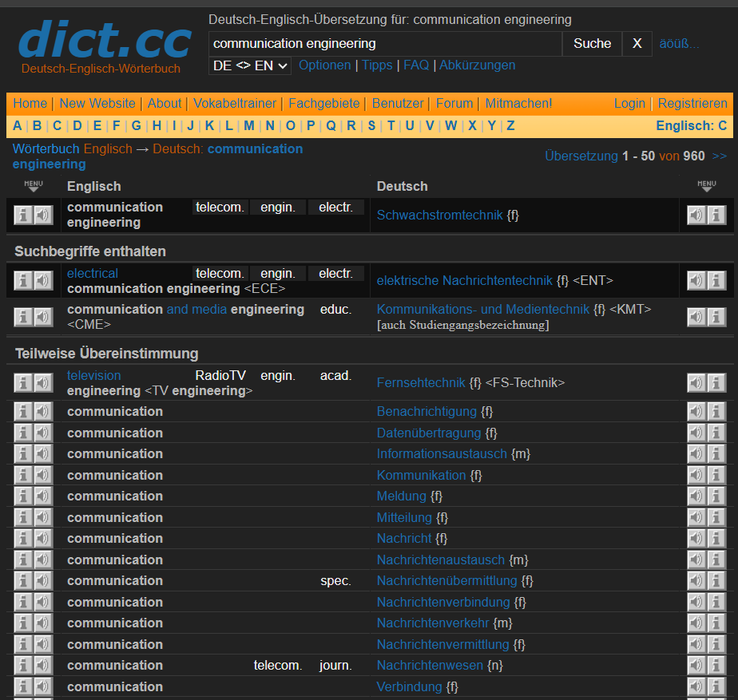The width and height of the screenshot is (738, 700).
Task: Open the Optionen link
Action: tap(325, 65)
